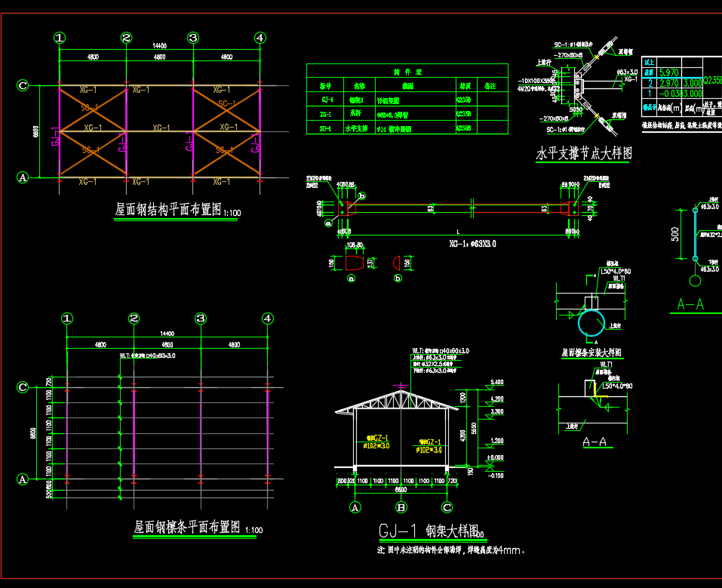Click the 5.400 elevation mark
The height and width of the screenshot is (588, 722).
(496, 382)
